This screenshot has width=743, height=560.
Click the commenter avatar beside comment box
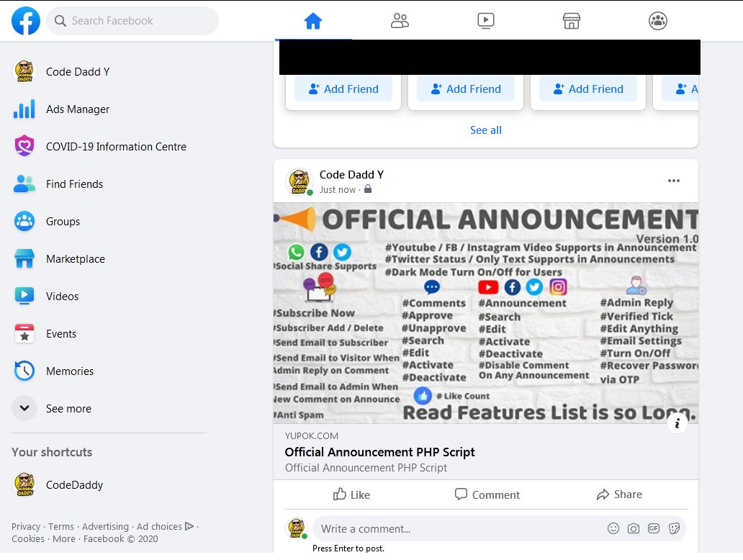(297, 528)
